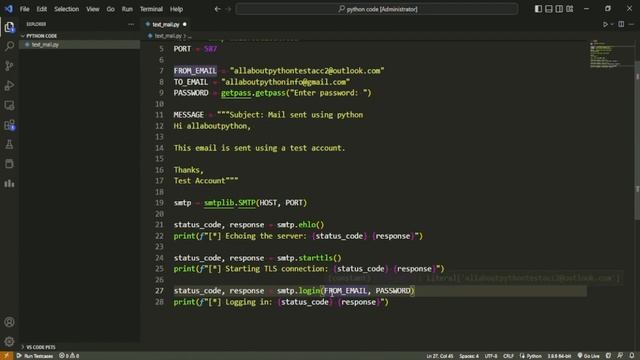The image size is (640, 360).
Task: Open notifications bell in status bar
Action: click(x=632, y=356)
